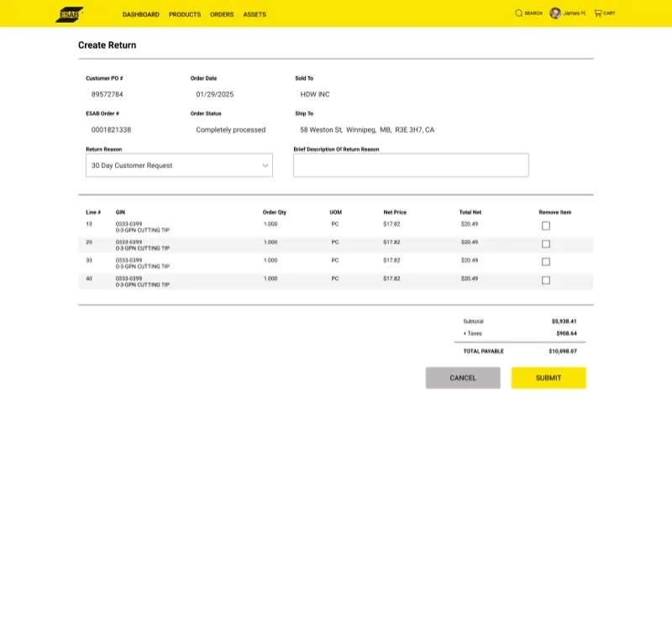Click the James H. profile avatar
This screenshot has height=630, width=672.
tap(555, 13)
